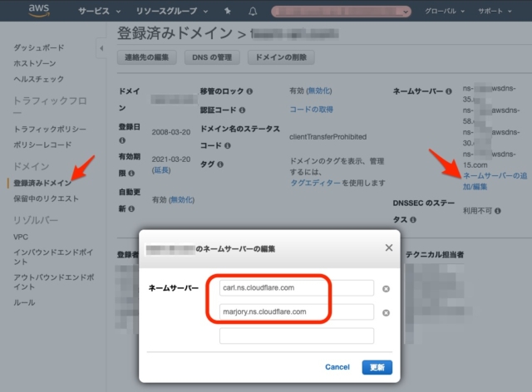Click the empty third nameserver field

(x=297, y=336)
